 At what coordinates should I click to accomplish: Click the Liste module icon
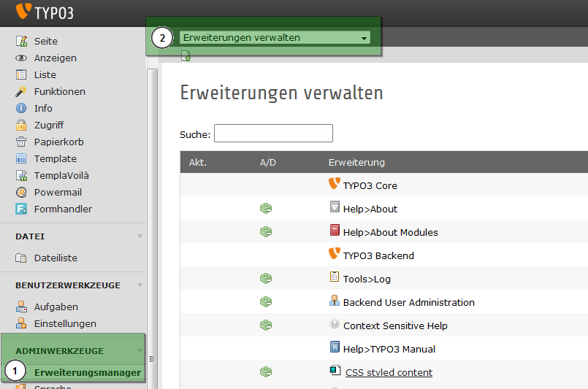click(x=21, y=74)
